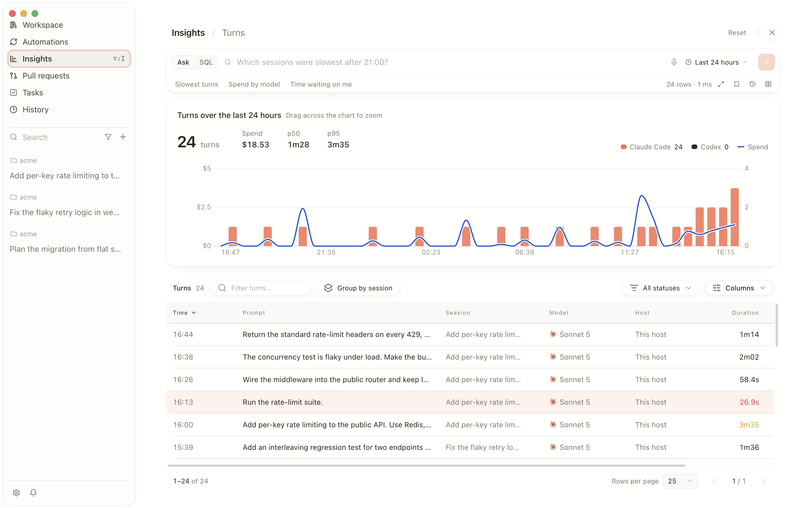
Task: Click the first acme folder label
Action: click(23, 160)
